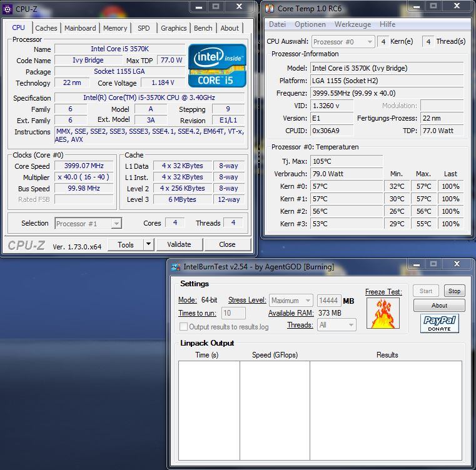Click the Kern #3 temperature 53°C
This screenshot has width=476, height=470.
pyautogui.click(x=347, y=224)
